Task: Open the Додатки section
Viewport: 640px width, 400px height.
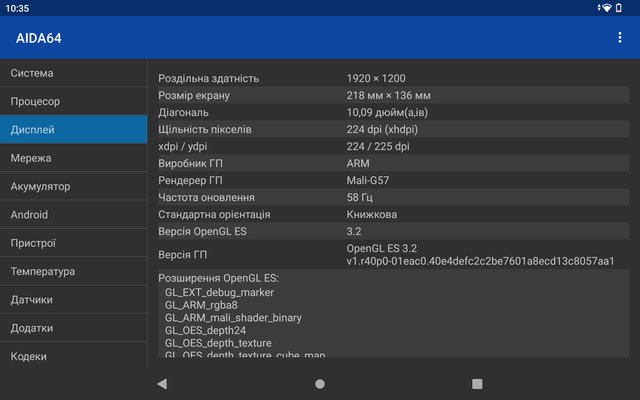Action: pyautogui.click(x=73, y=328)
